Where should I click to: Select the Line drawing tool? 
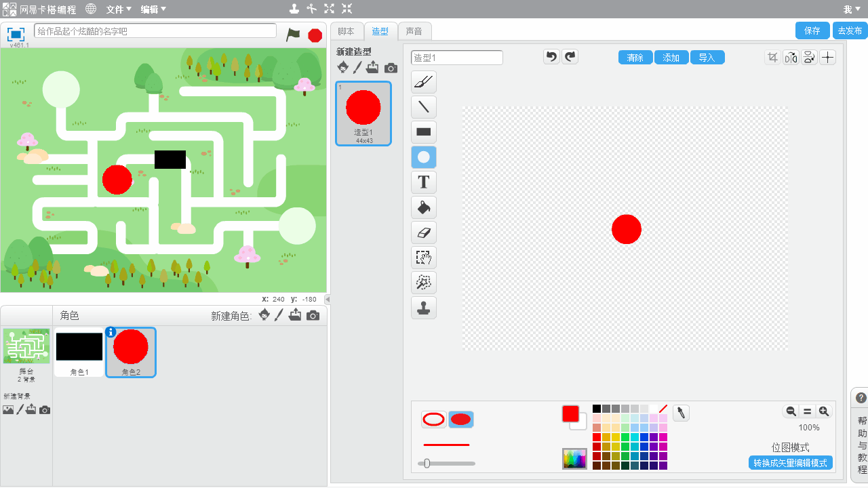click(x=424, y=107)
